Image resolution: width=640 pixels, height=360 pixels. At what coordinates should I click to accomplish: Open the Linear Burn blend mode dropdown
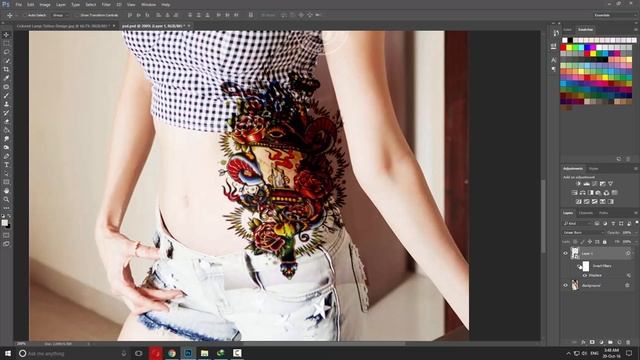pyautogui.click(x=583, y=233)
